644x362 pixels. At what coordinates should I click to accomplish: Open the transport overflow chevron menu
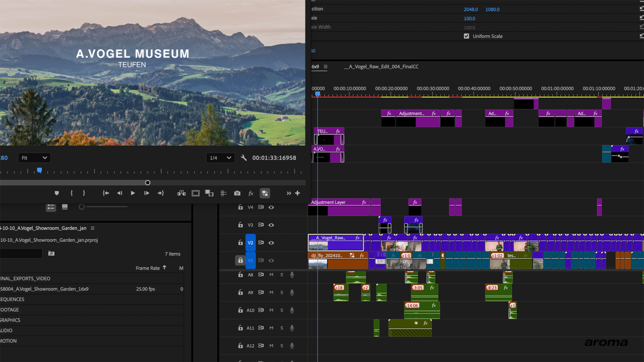point(289,193)
